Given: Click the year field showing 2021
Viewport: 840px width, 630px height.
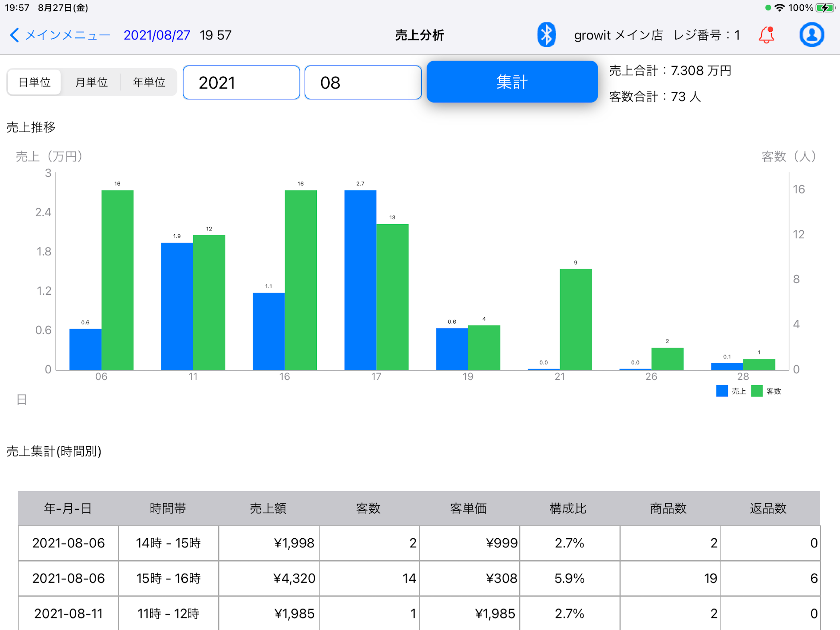Looking at the screenshot, I should 241,82.
